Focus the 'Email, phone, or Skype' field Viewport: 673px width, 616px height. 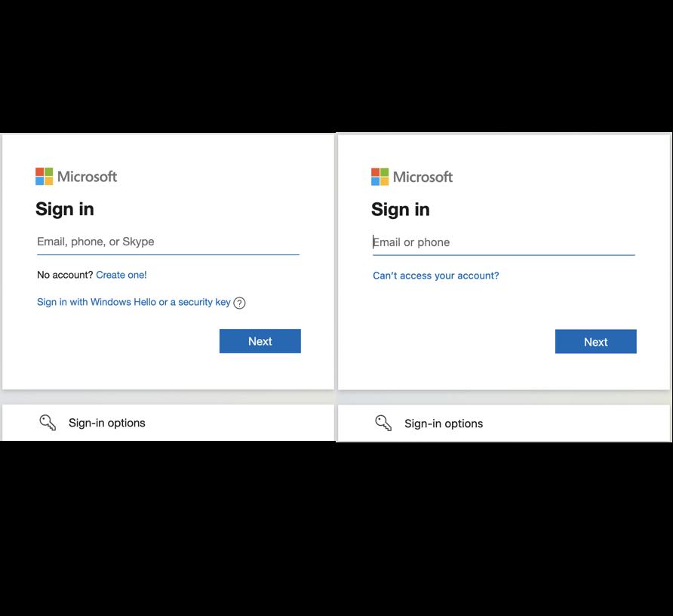click(167, 242)
